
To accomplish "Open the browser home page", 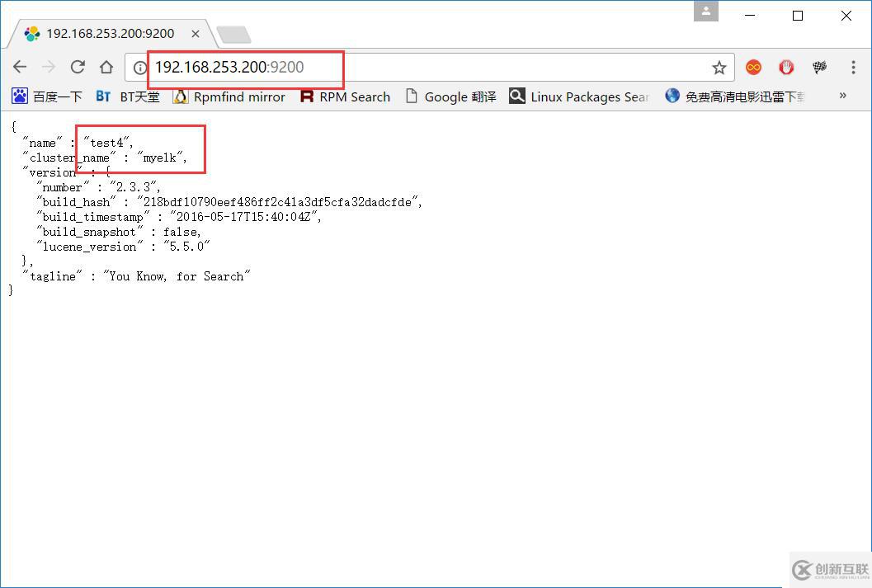I will tap(106, 68).
